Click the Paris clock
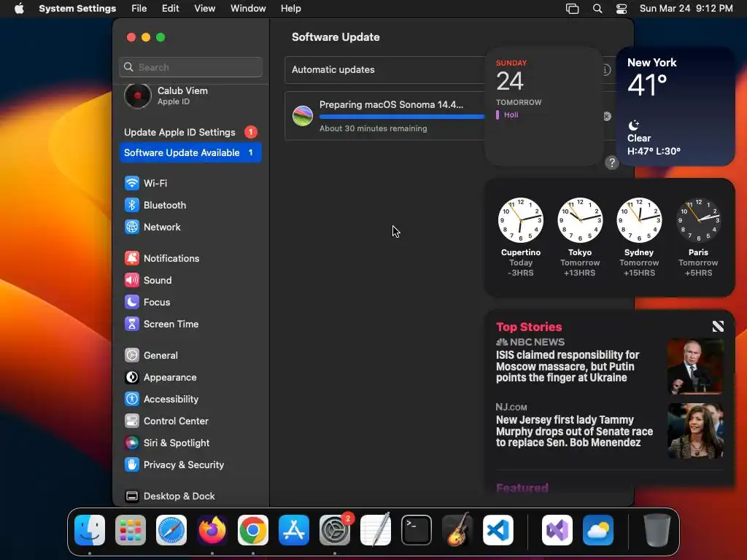This screenshot has height=560, width=747. coord(698,220)
